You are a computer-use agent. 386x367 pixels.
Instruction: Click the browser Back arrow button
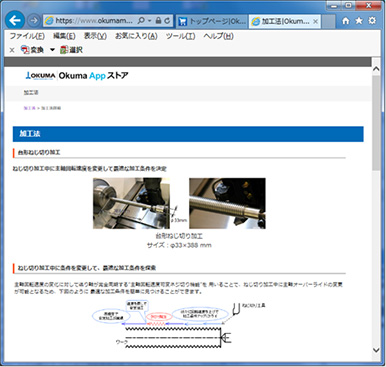[x=15, y=20]
